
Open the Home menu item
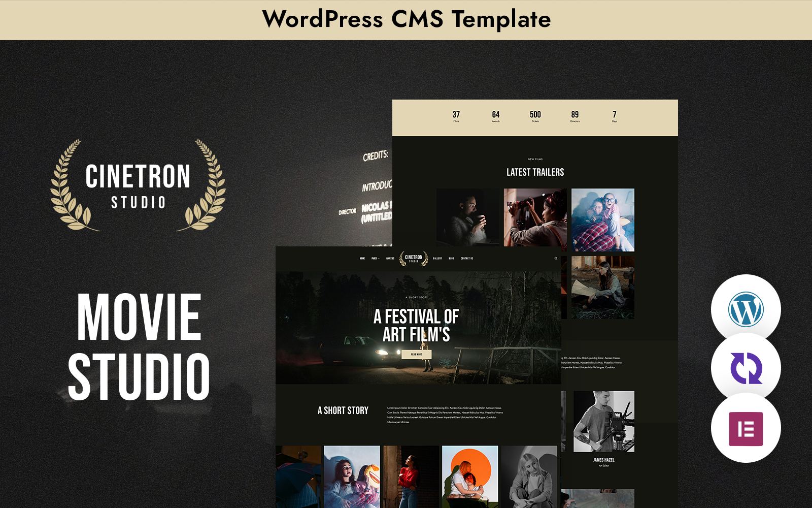click(362, 259)
